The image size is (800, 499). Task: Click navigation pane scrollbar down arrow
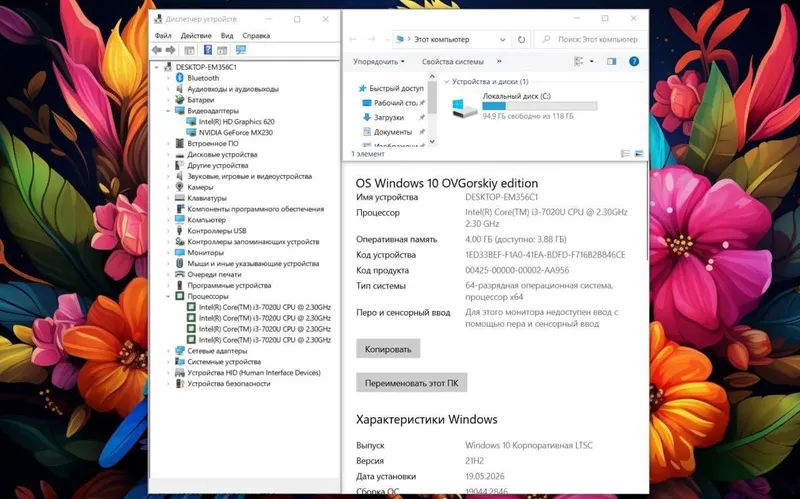(432, 142)
